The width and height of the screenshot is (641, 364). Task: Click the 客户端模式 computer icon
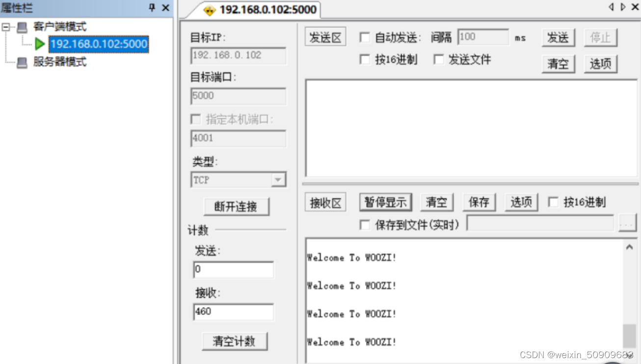click(22, 27)
